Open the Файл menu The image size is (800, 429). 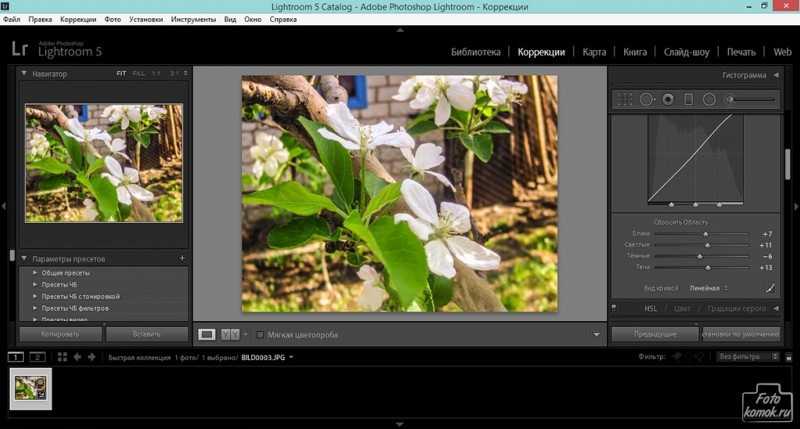(12, 19)
